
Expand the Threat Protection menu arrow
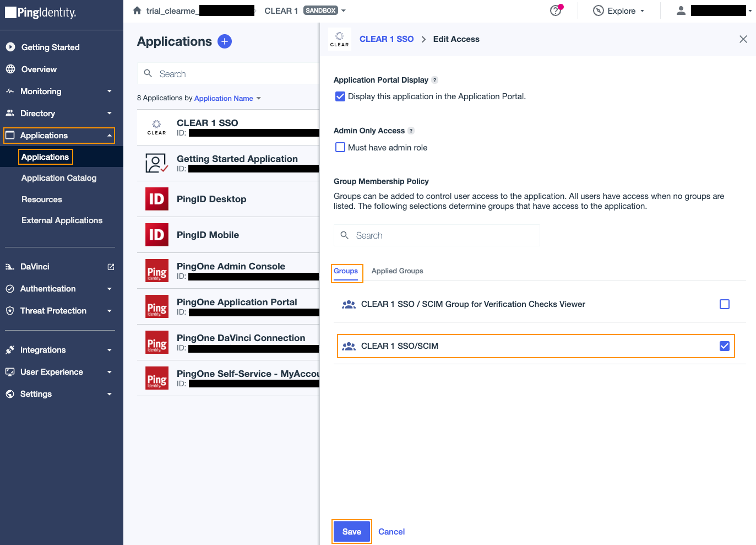coord(110,311)
